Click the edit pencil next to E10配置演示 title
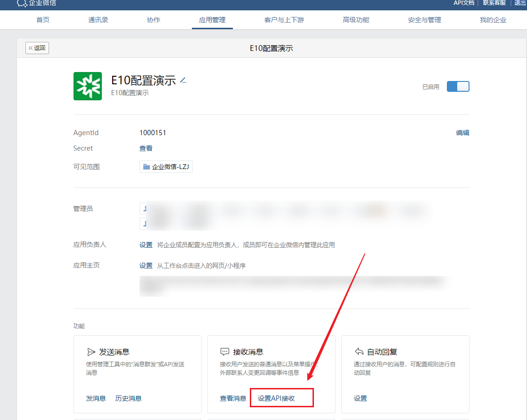Viewport: 527px width, 420px height. point(183,80)
